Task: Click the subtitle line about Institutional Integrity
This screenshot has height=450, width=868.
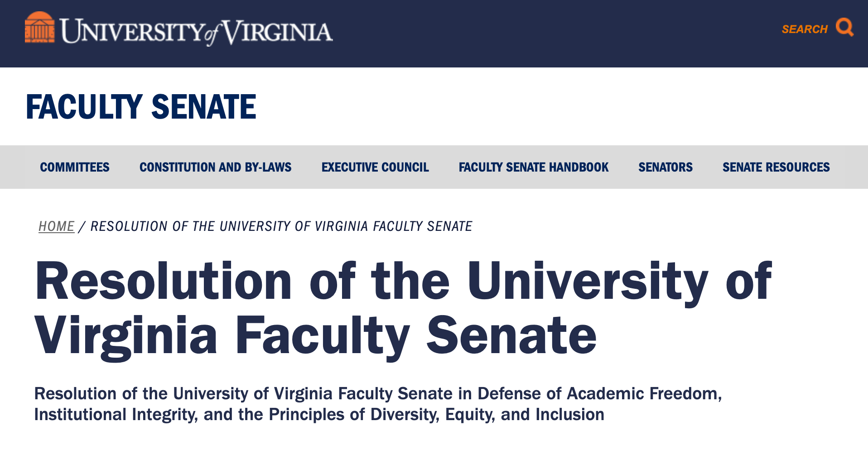Action: 319,415
